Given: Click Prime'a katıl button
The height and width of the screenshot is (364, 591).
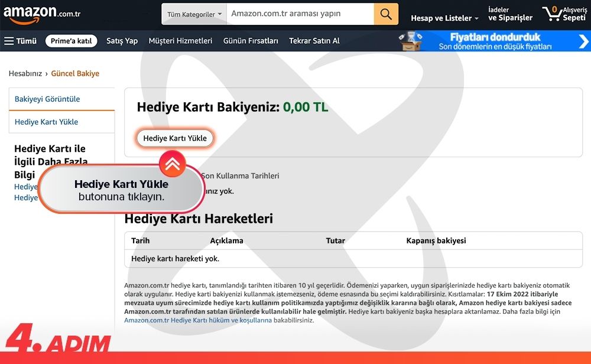Looking at the screenshot, I should 72,41.
